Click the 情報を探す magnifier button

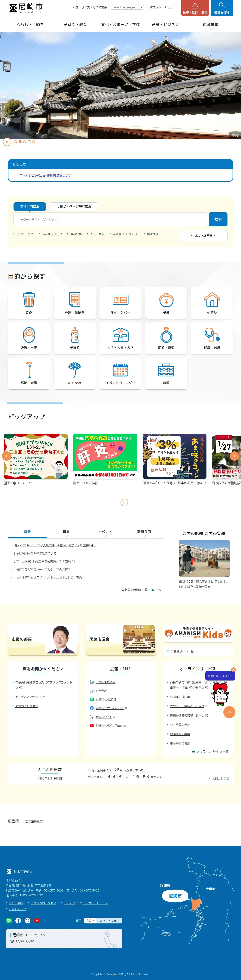[222, 8]
